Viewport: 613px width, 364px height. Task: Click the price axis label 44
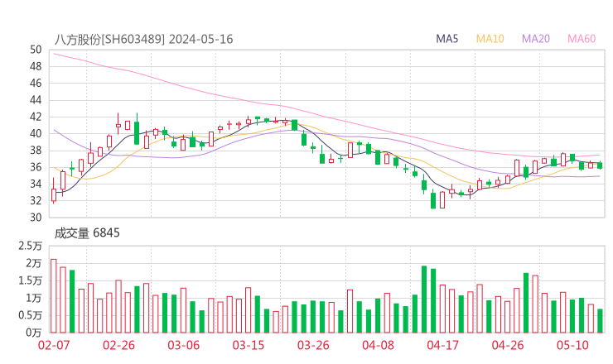[x=36, y=100]
